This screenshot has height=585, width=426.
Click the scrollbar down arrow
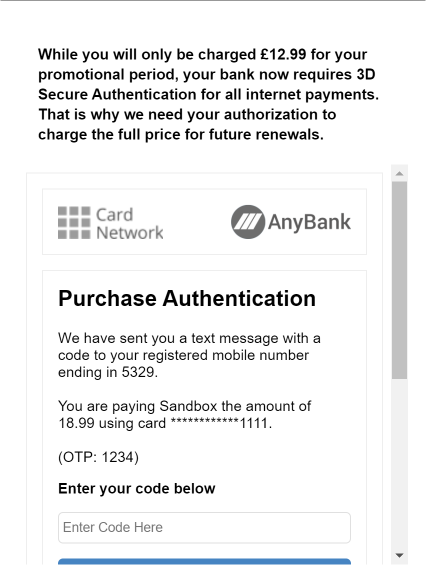pos(399,556)
